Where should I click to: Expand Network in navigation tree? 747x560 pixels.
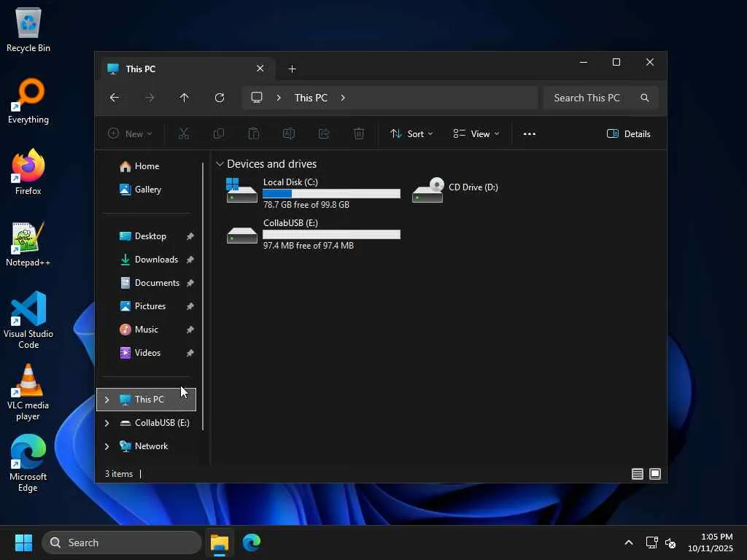coord(107,446)
